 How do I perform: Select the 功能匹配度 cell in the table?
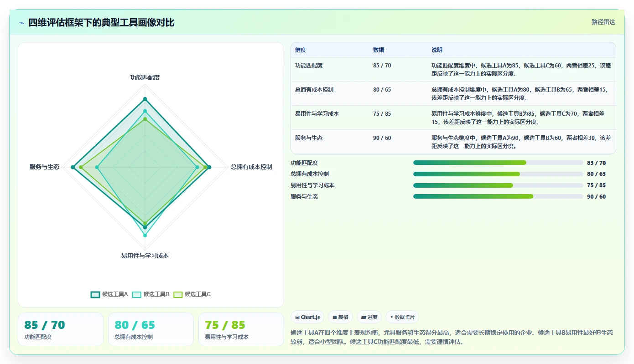click(309, 66)
